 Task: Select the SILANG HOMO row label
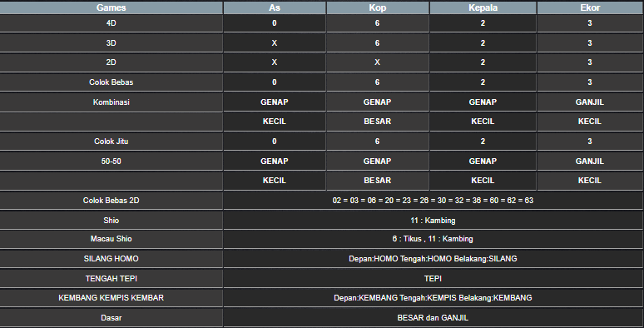tap(111, 259)
